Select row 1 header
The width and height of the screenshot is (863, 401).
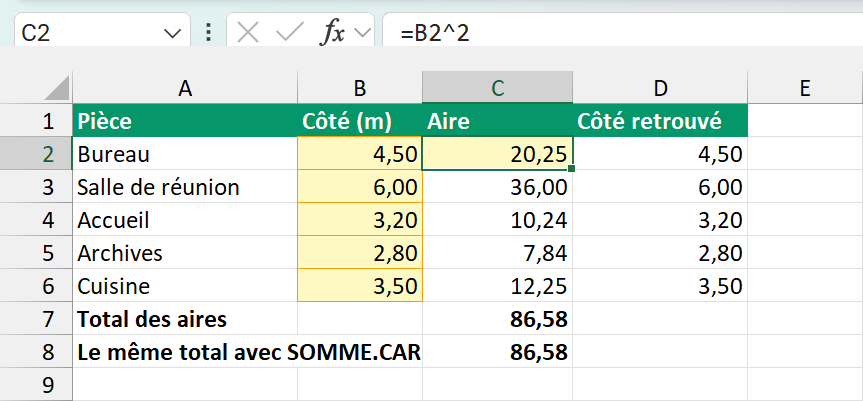point(36,120)
